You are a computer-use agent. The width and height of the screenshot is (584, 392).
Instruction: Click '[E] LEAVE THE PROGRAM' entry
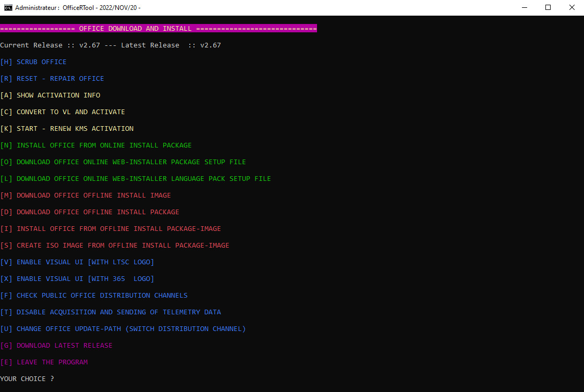pyautogui.click(x=44, y=362)
